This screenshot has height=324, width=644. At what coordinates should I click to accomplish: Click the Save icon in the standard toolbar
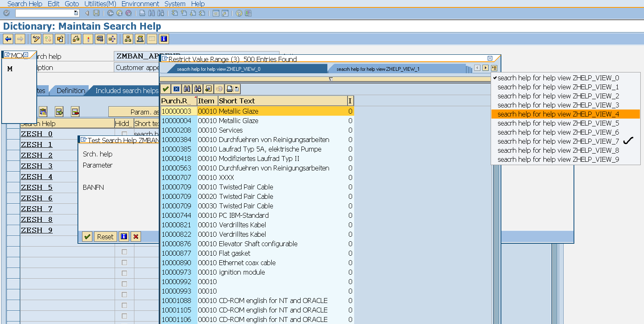tap(96, 13)
